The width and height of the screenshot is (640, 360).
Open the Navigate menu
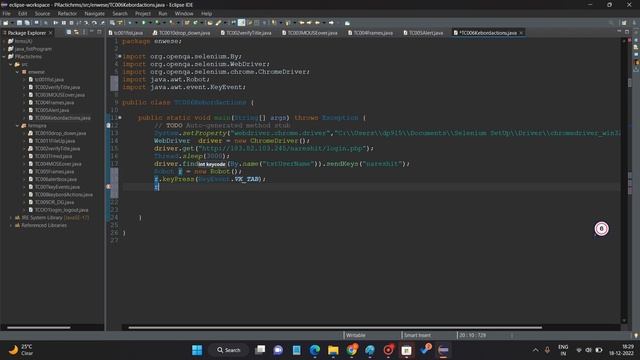pos(95,13)
